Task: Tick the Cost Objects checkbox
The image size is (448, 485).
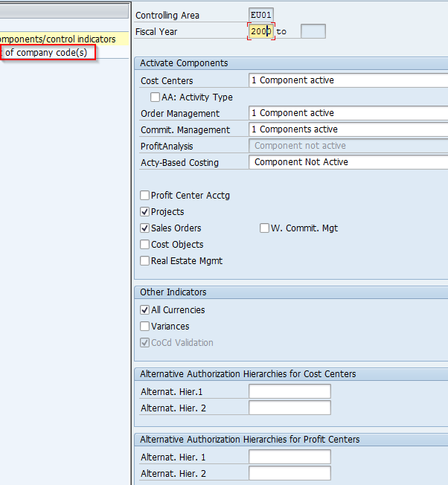Action: (144, 245)
